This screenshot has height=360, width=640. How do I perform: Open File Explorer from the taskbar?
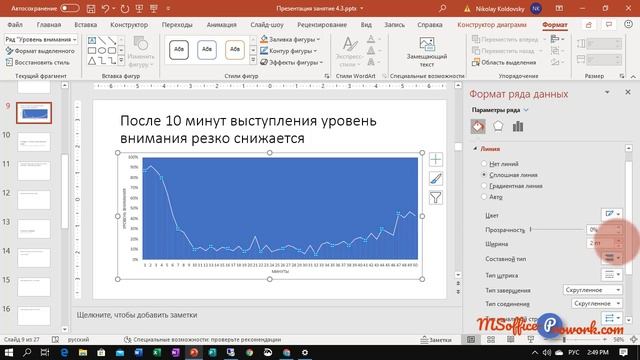point(83,353)
